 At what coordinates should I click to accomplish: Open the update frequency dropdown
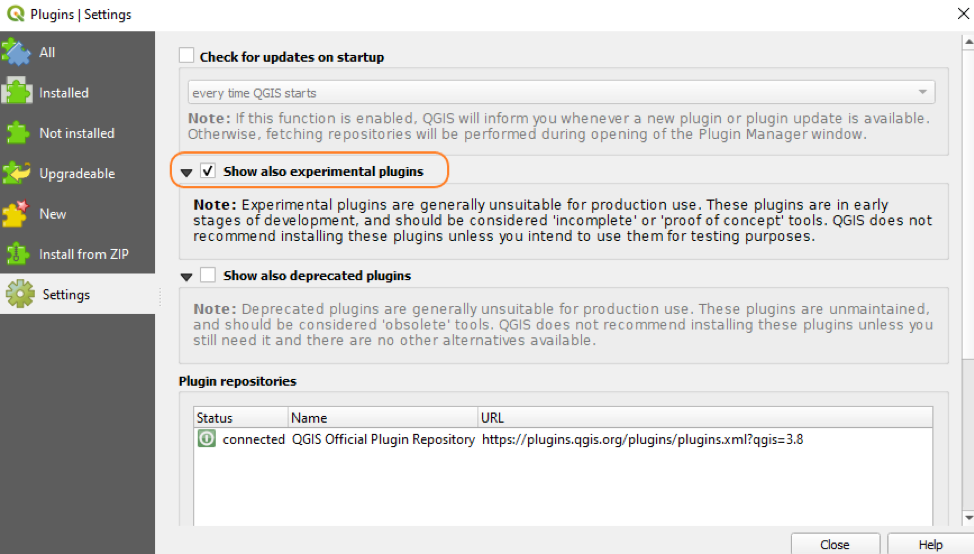pos(562,93)
